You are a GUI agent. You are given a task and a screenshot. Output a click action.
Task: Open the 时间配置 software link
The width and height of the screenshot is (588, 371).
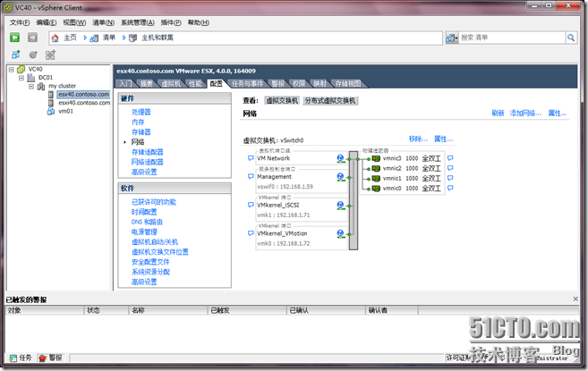coord(144,212)
